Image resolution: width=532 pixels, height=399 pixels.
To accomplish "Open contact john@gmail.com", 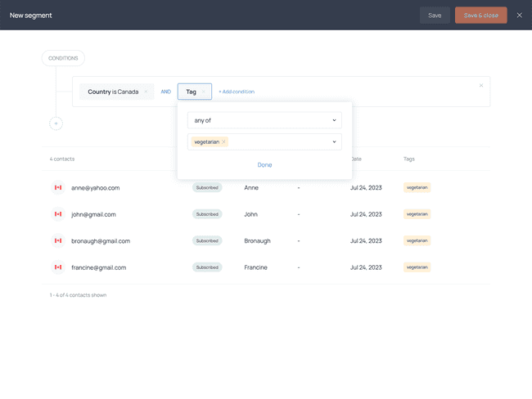I will [x=93, y=214].
